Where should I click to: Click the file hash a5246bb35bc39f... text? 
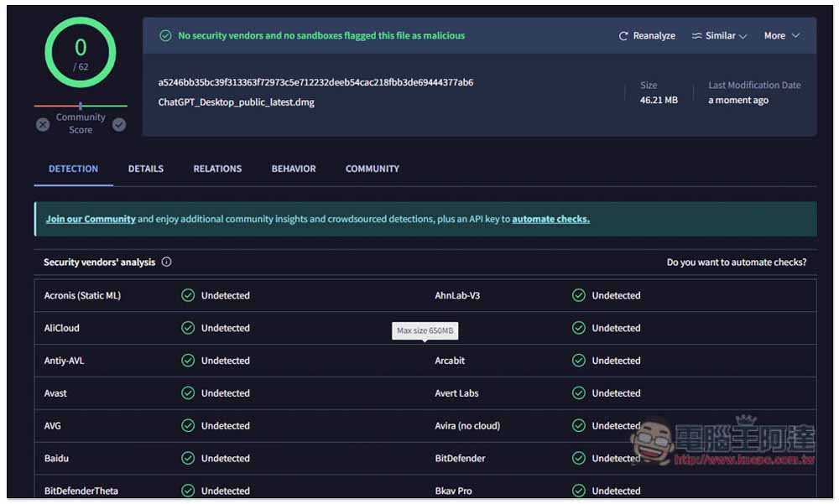click(315, 82)
